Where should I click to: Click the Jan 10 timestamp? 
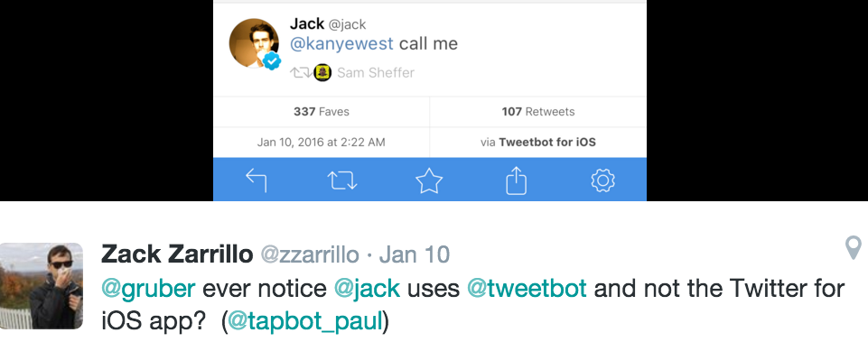tap(414, 255)
